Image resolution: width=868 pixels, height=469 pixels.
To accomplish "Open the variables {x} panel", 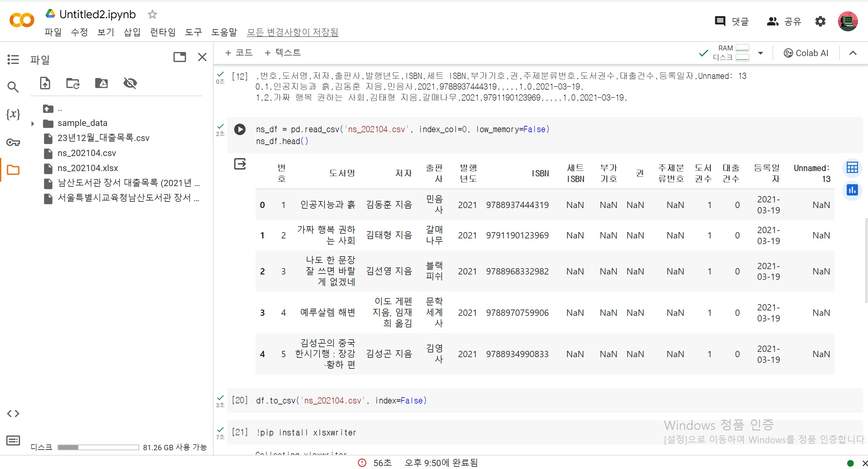I will pos(13,114).
